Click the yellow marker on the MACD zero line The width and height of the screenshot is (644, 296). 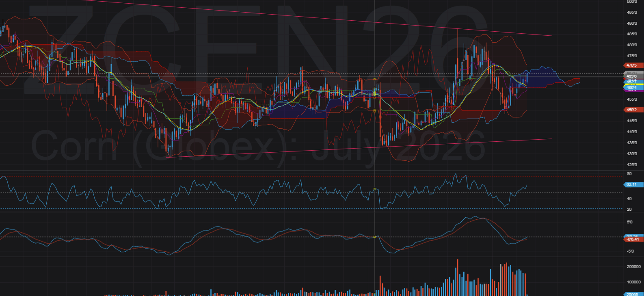[374, 237]
